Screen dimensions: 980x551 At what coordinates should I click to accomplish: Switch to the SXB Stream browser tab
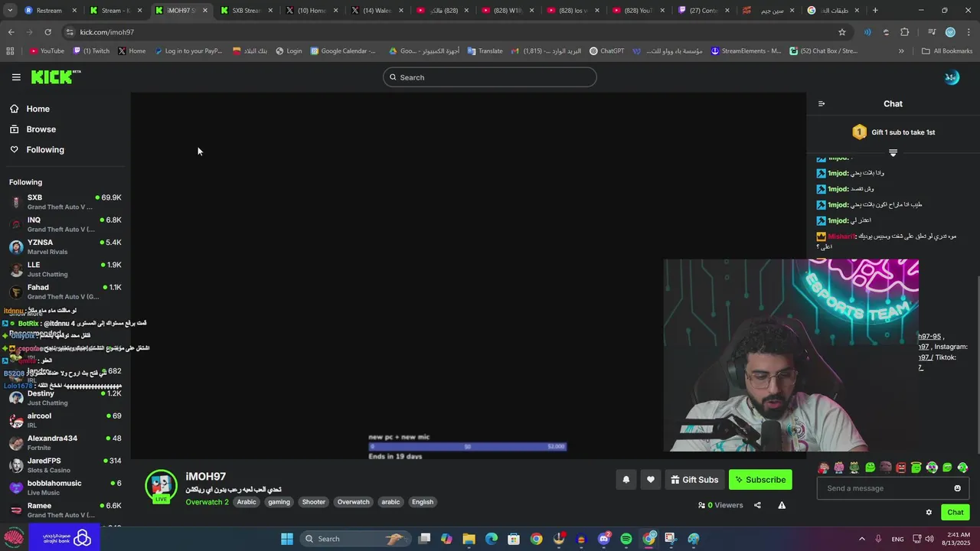tap(247, 11)
